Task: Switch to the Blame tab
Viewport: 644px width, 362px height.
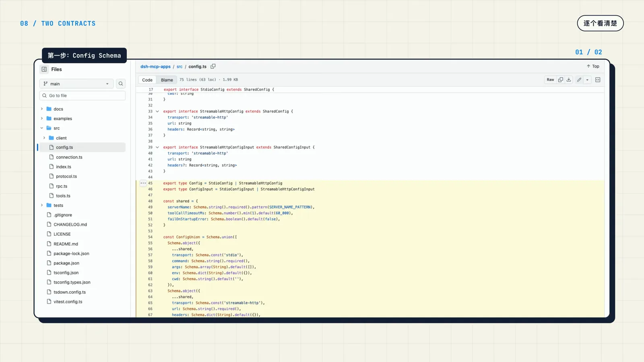Action: pos(167,80)
